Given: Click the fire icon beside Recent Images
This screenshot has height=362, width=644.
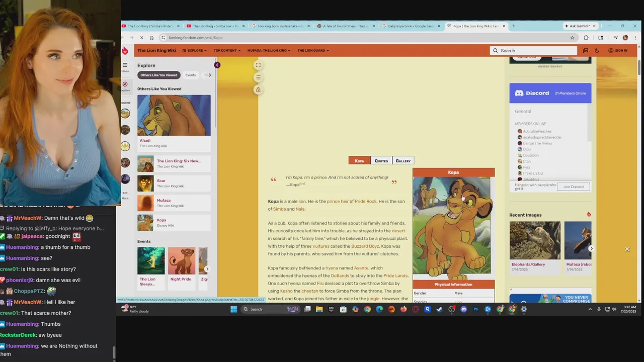Looking at the screenshot, I should (x=589, y=215).
